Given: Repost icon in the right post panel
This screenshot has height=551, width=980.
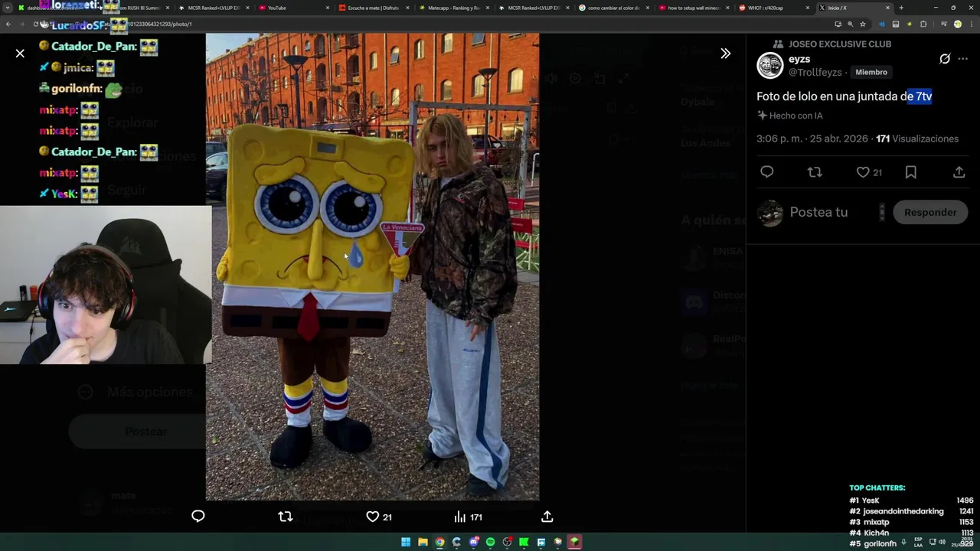Looking at the screenshot, I should pos(815,172).
